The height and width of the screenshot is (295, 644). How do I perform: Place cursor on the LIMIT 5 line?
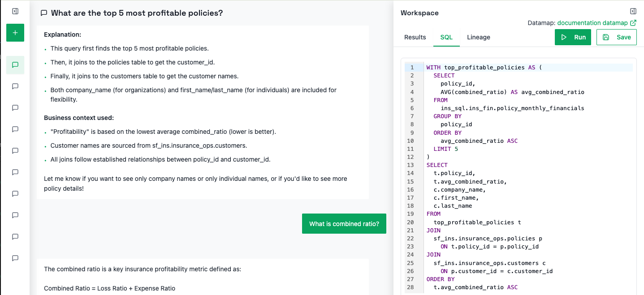tap(446, 149)
